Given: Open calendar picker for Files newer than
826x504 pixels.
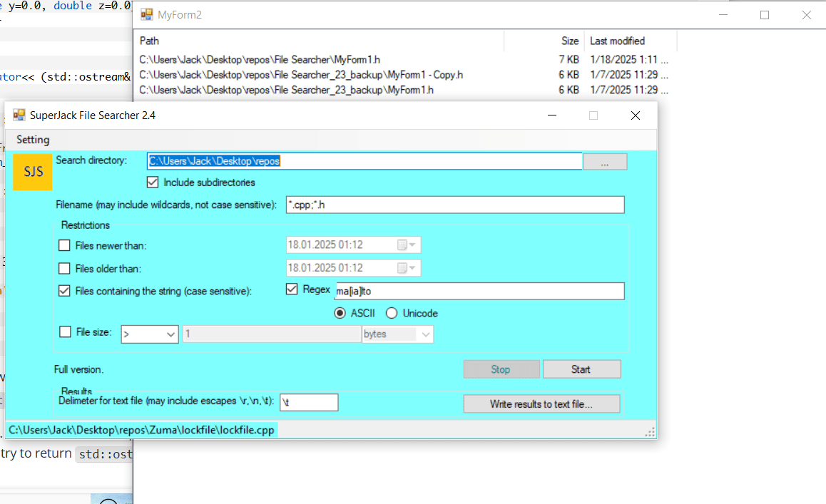Looking at the screenshot, I should (406, 245).
